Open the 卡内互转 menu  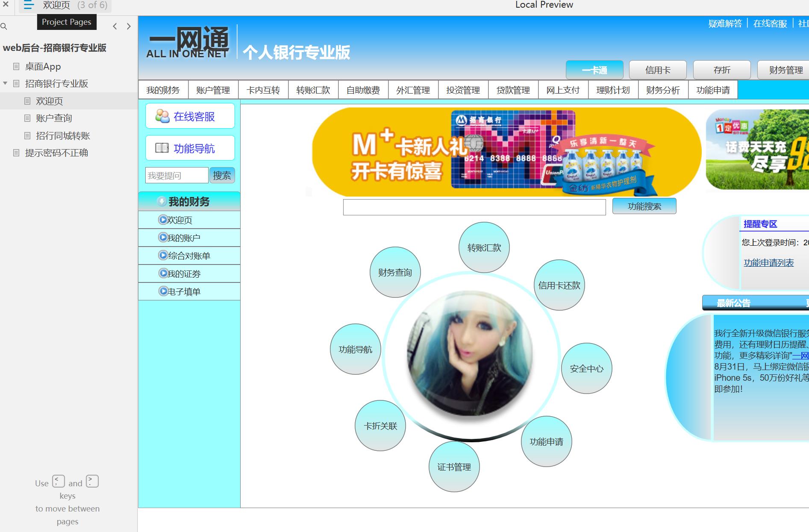pos(263,90)
